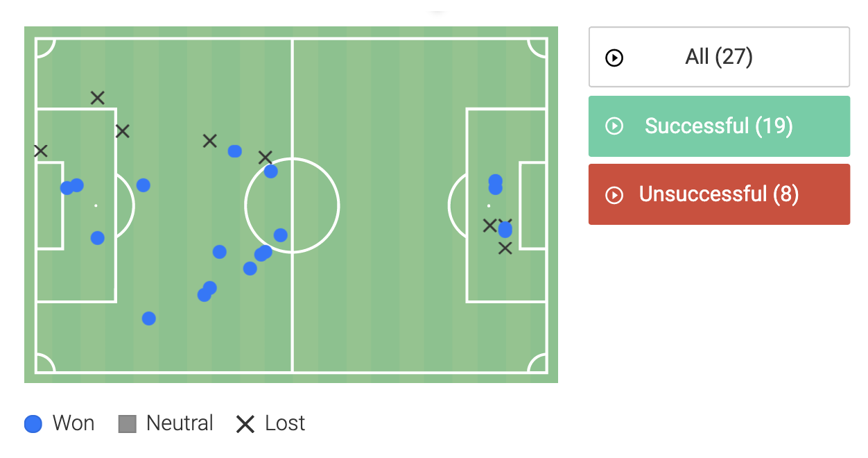Click the Neutral legend label text
Image resolution: width=868 pixels, height=458 pixels.
(180, 423)
